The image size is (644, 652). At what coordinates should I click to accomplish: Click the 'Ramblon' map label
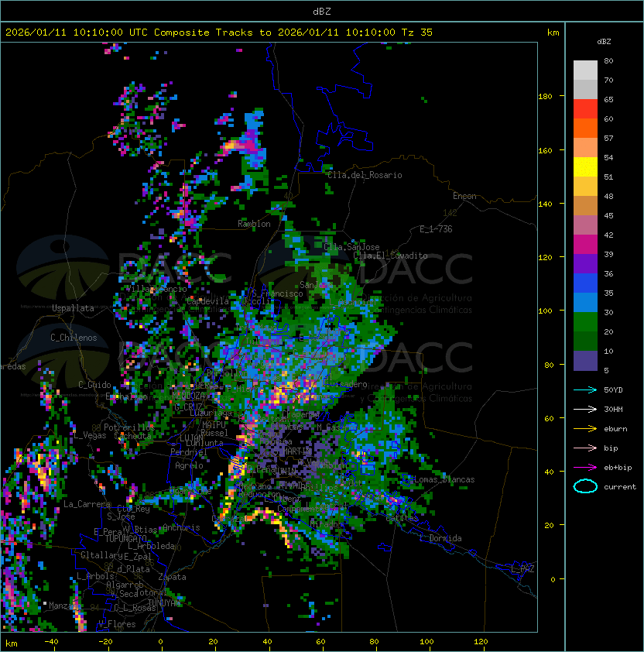click(x=254, y=224)
